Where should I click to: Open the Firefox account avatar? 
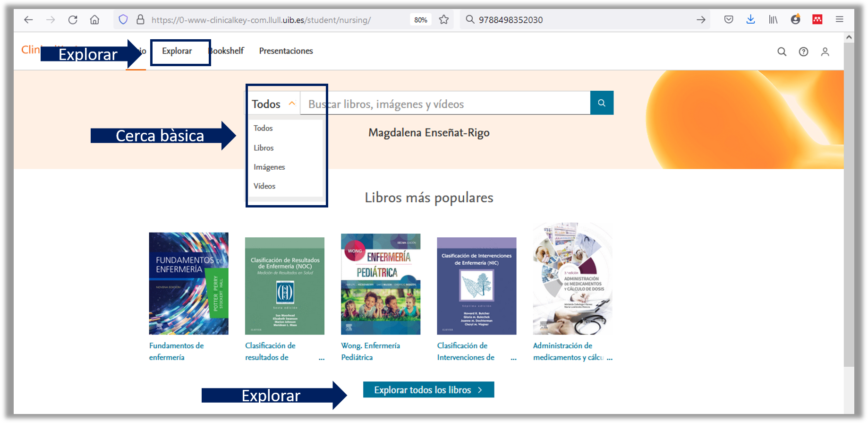(x=795, y=19)
